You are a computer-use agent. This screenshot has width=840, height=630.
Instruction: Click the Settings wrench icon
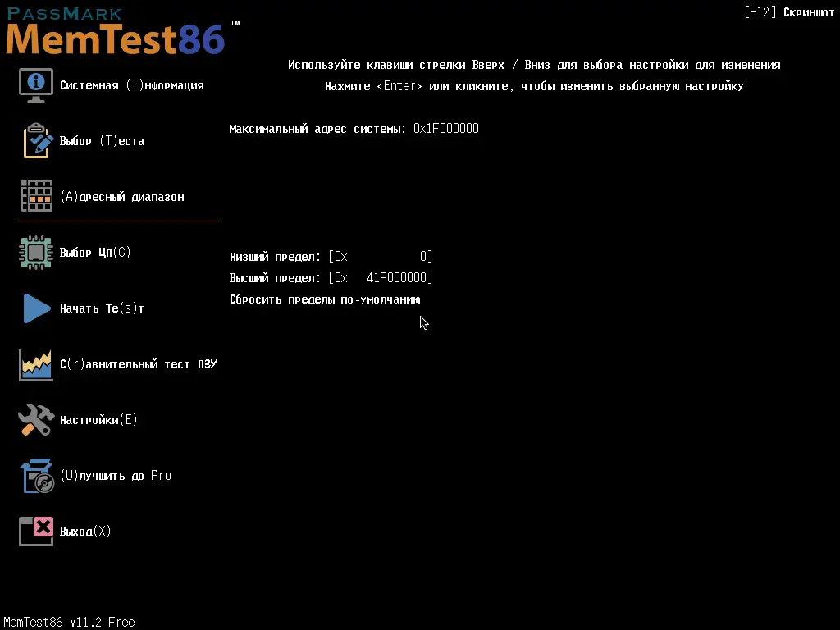tap(36, 419)
